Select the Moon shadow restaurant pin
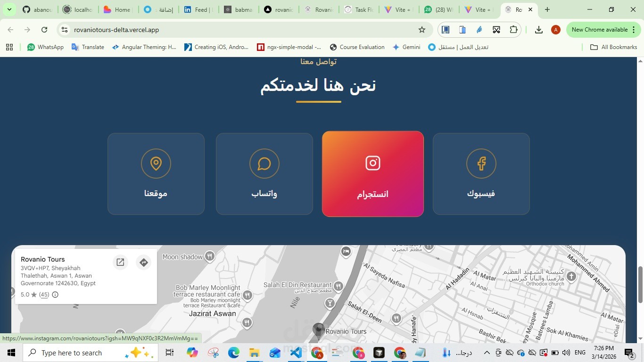 [210, 256]
